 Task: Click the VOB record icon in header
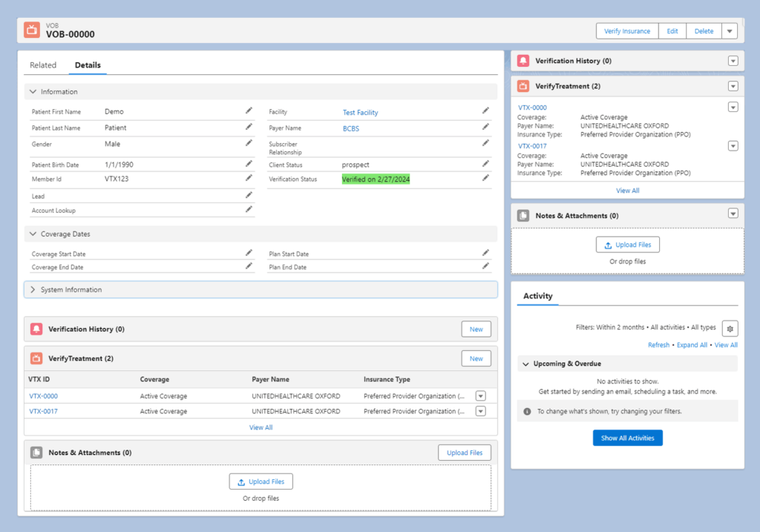pyautogui.click(x=32, y=30)
